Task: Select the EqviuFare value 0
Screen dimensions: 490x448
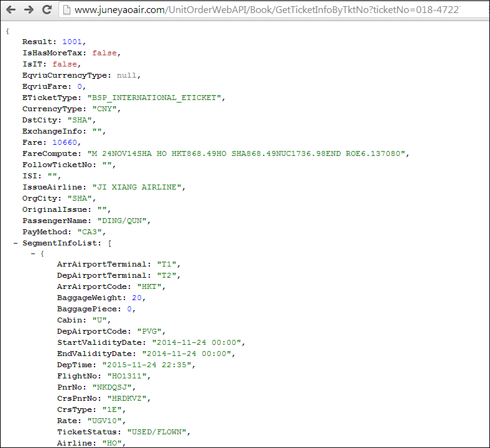Action: coord(80,86)
